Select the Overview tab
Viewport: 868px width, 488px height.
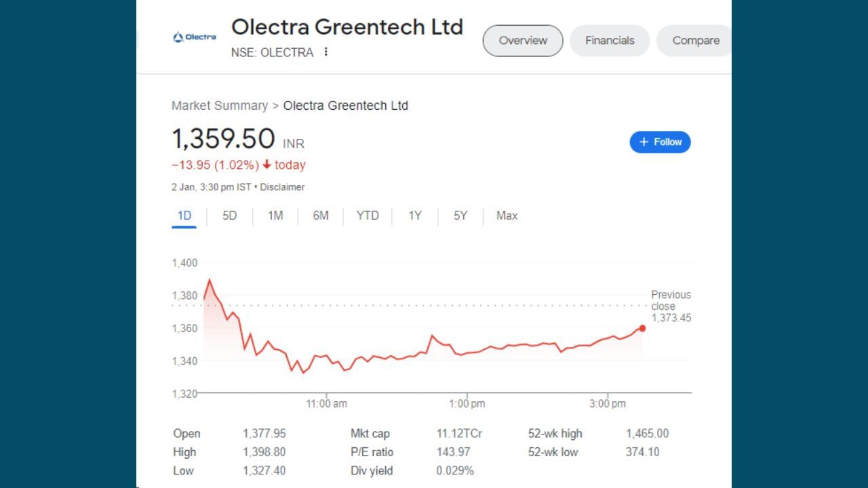523,41
